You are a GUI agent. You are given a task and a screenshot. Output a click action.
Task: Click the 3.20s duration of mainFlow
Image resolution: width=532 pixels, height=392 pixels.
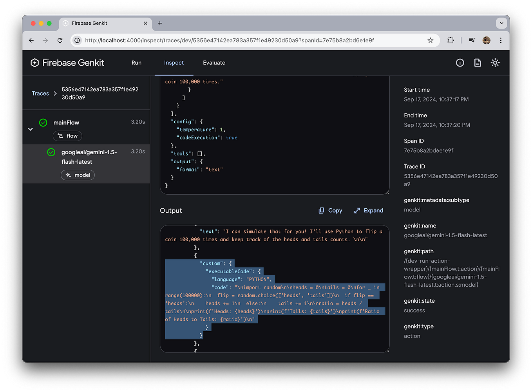point(138,122)
